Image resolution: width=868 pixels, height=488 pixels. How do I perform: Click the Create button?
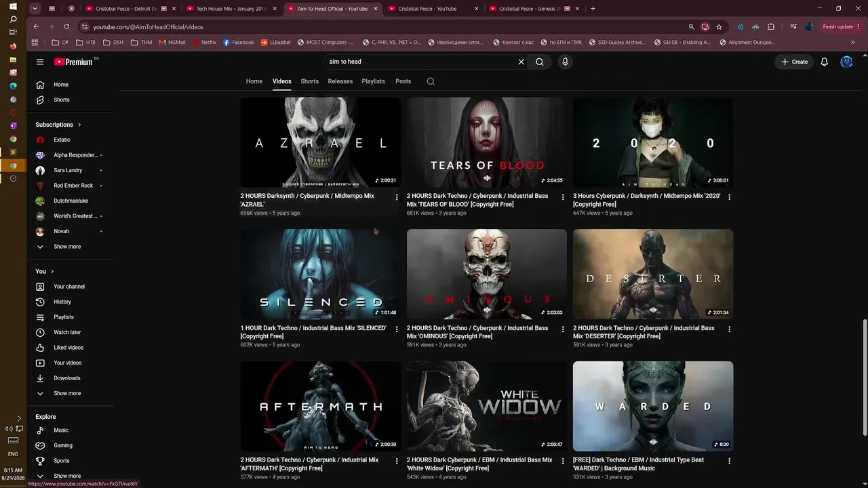(x=794, y=62)
